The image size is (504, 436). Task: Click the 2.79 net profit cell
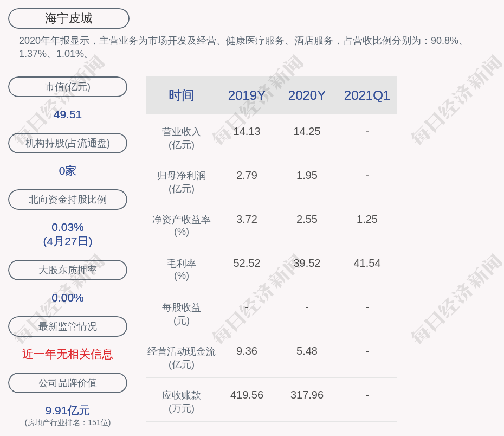click(x=247, y=176)
